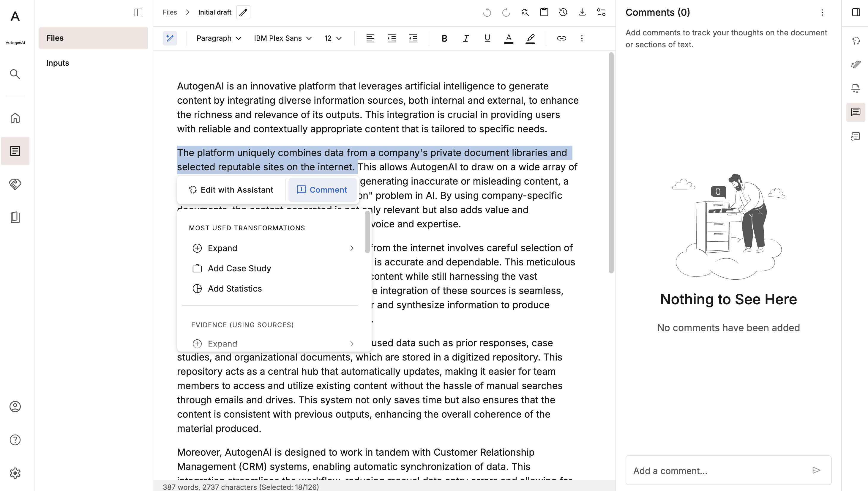Click the clipboard icon in top bar
Image resolution: width=868 pixels, height=491 pixels.
pyautogui.click(x=544, y=12)
